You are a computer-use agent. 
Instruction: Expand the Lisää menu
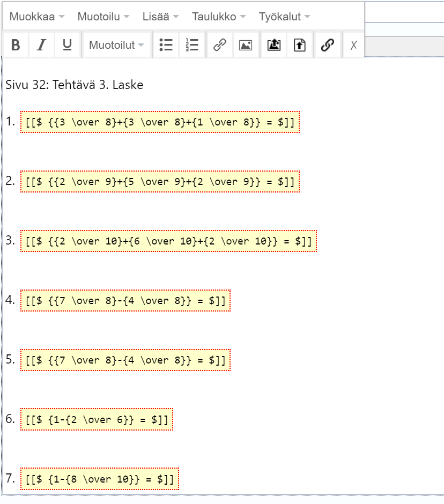pos(160,17)
